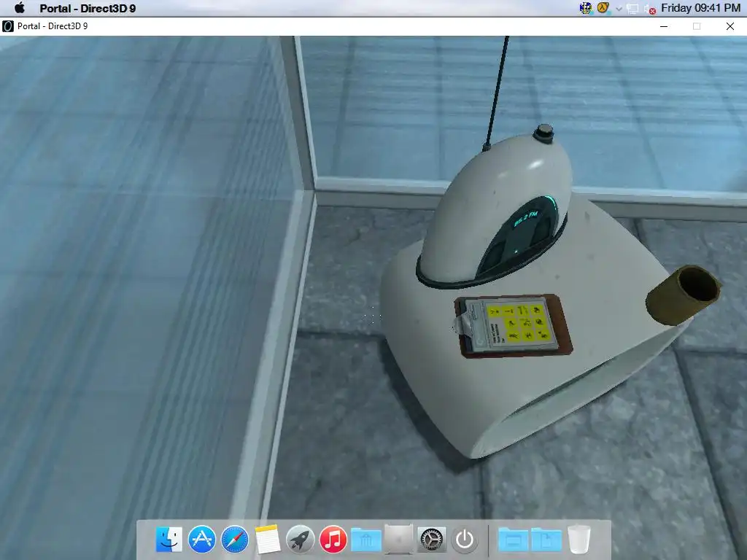The height and width of the screenshot is (560, 747).
Task: Open Safari compass icon in dock
Action: pos(235,539)
